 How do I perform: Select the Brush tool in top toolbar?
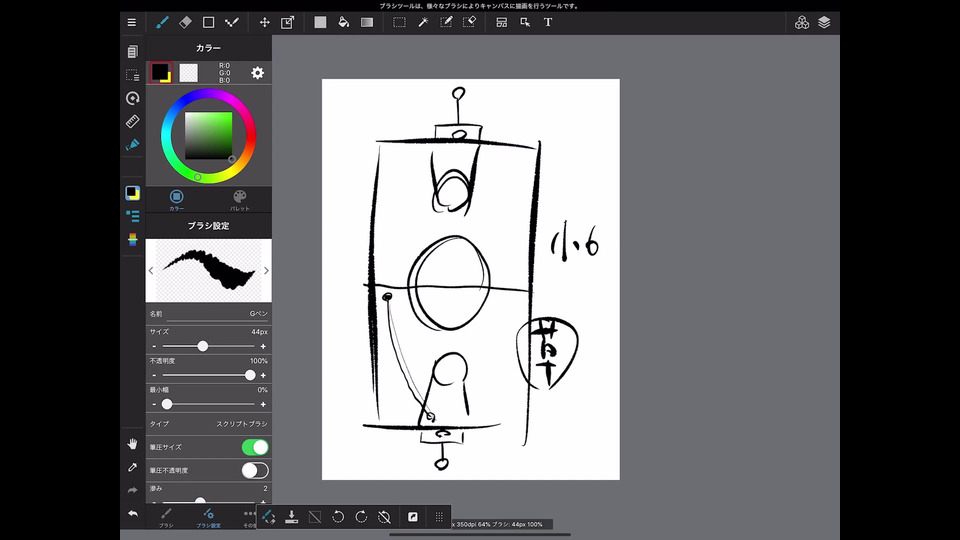pos(162,23)
